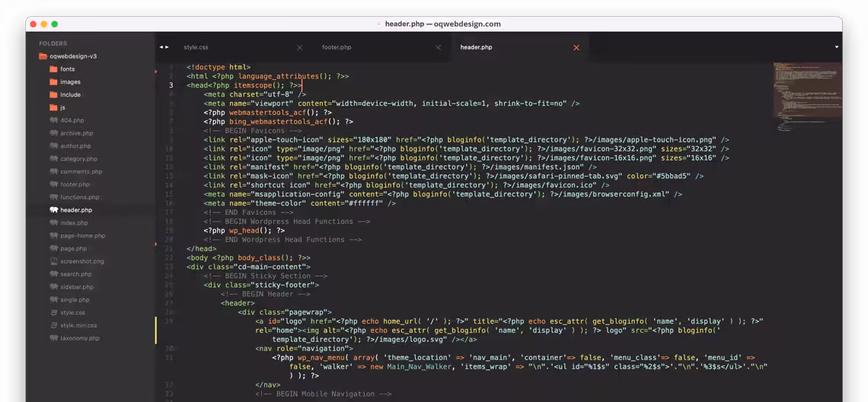The width and height of the screenshot is (868, 402).
Task: Open the tab list dropdown arrow
Action: [x=837, y=47]
